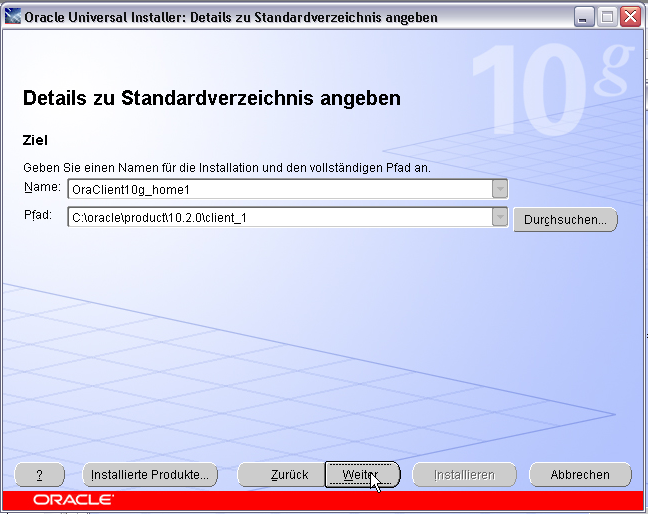Click into the OraClient10g_home1 name field
The width and height of the screenshot is (648, 514).
tap(278, 189)
